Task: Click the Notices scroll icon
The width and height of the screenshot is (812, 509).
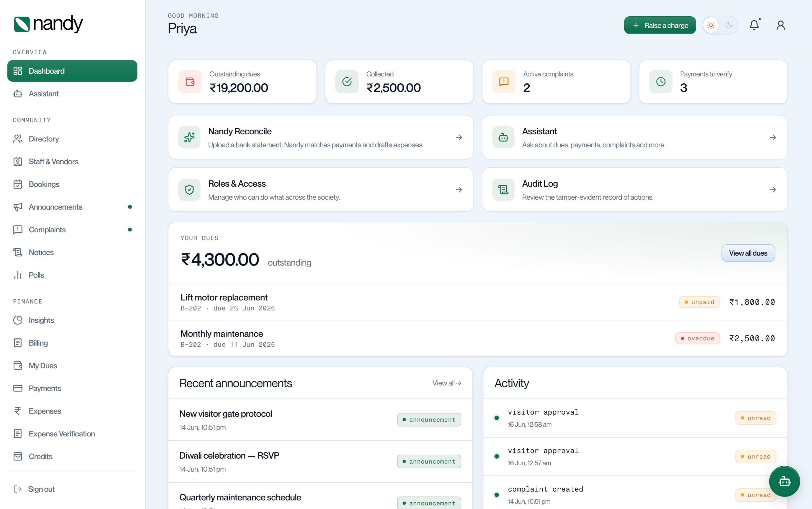Action: (18, 253)
